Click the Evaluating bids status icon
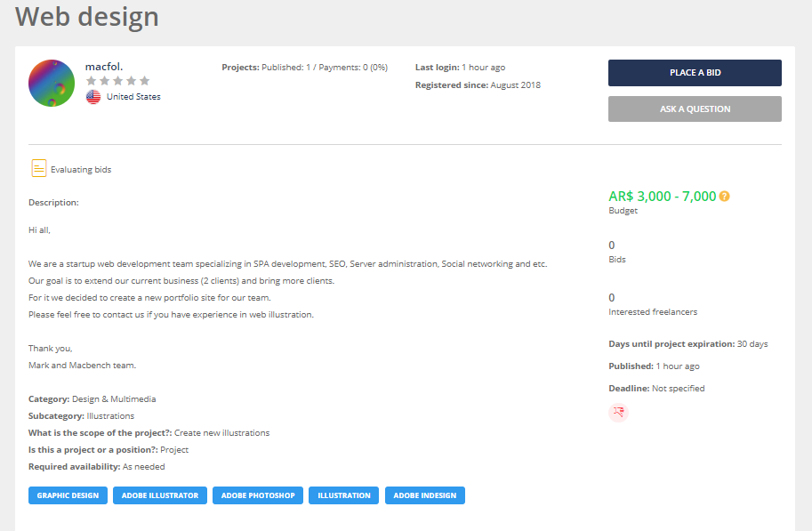 click(x=39, y=168)
